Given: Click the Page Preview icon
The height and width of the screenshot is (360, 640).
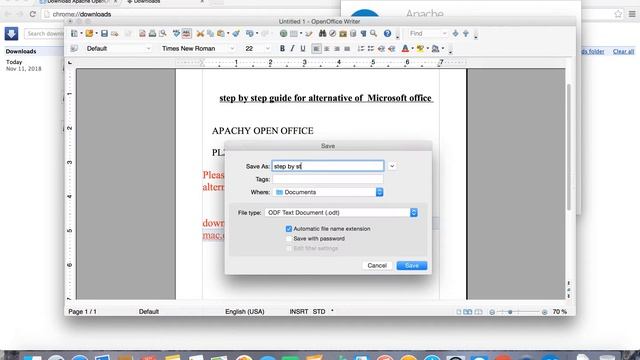Looking at the screenshot, I should coord(163,33).
